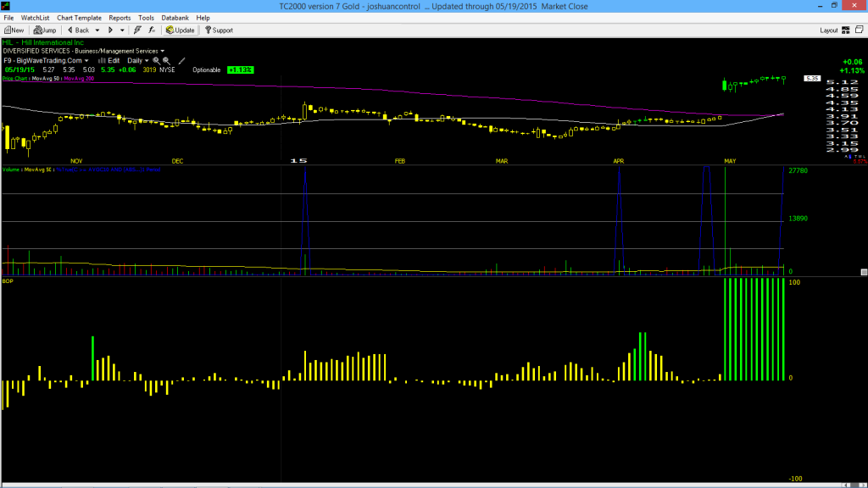Click the Update button
Image resolution: width=868 pixels, height=488 pixels.
coord(181,30)
